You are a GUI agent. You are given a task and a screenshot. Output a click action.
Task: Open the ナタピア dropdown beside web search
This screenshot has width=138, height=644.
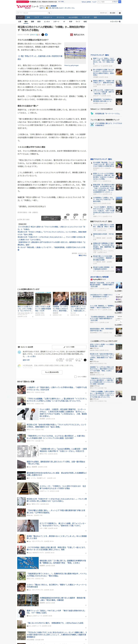tap(115, 2)
